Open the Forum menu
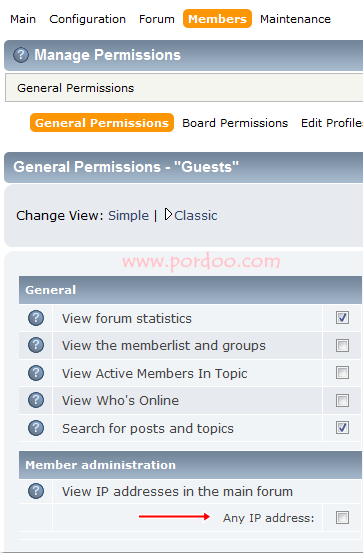The width and height of the screenshot is (363, 553). tap(157, 19)
